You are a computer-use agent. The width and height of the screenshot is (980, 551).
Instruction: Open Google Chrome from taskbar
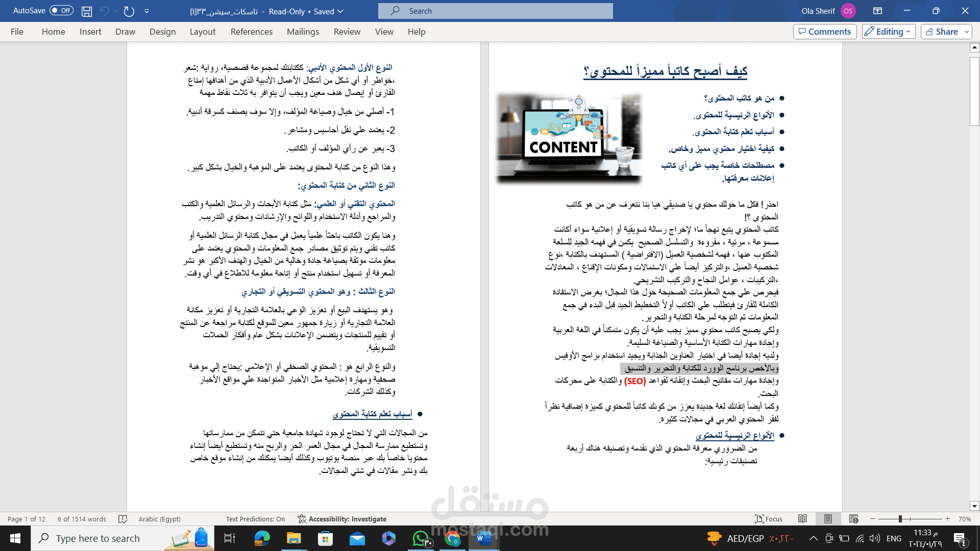point(452,538)
